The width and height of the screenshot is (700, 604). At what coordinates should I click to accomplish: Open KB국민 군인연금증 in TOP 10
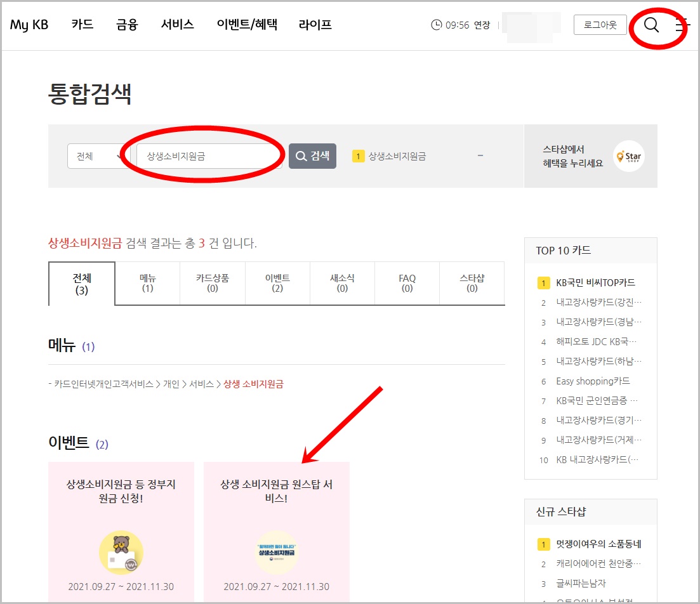pyautogui.click(x=597, y=400)
